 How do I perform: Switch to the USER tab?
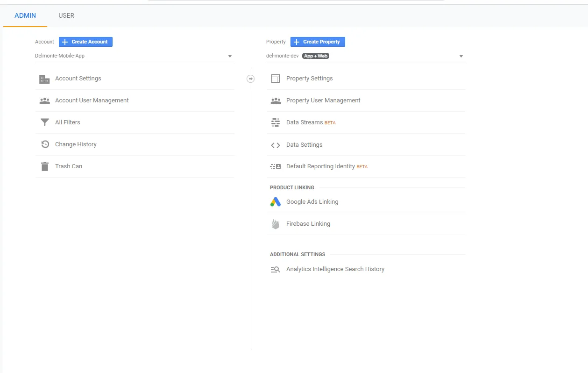click(x=66, y=15)
